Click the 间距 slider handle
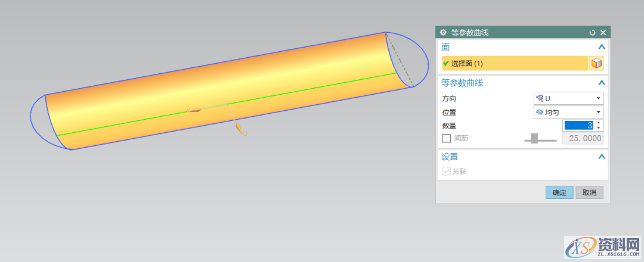The width and height of the screenshot is (644, 262). 534,139
